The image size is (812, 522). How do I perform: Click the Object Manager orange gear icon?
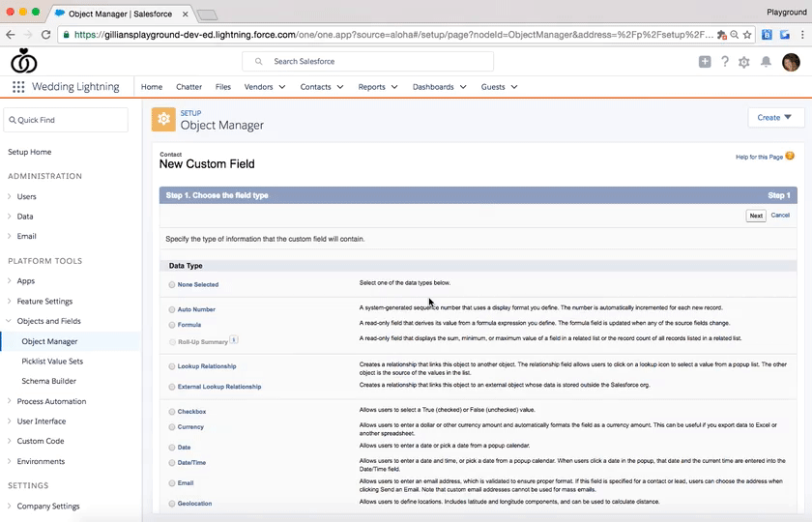[x=163, y=119]
